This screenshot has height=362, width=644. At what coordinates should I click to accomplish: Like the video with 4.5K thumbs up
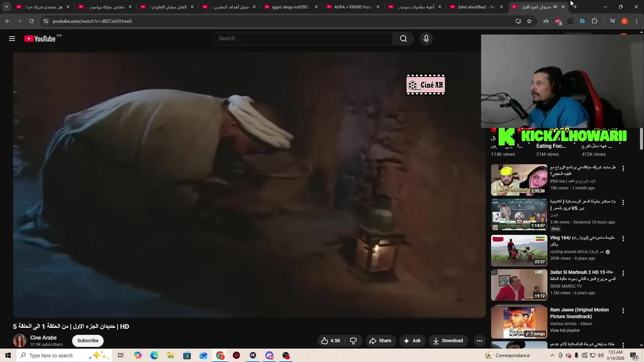coord(331,341)
